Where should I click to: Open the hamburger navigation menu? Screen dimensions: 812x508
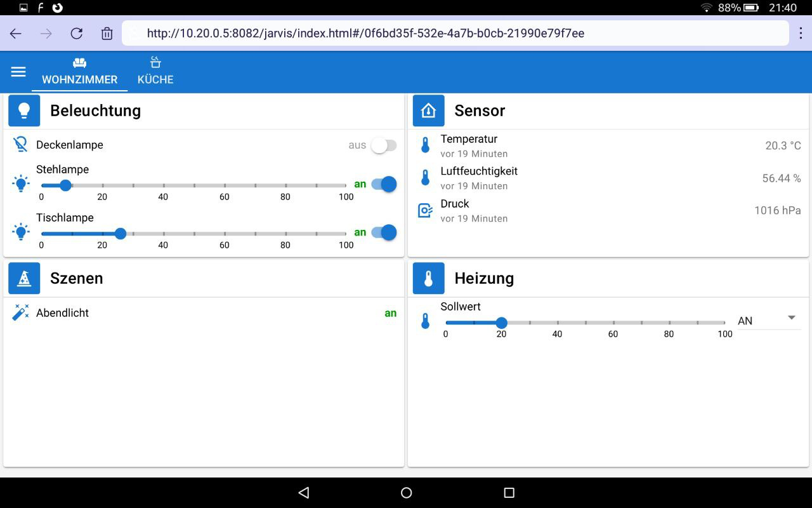coord(18,72)
